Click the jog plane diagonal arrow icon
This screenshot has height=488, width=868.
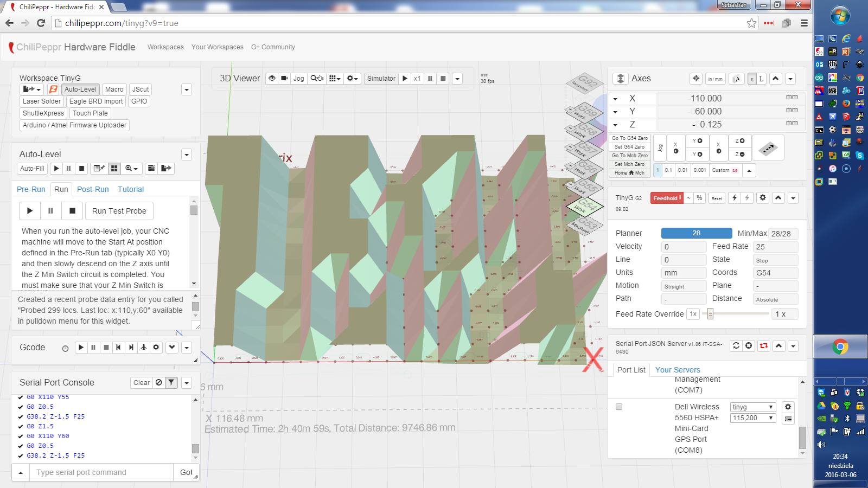pos(768,148)
